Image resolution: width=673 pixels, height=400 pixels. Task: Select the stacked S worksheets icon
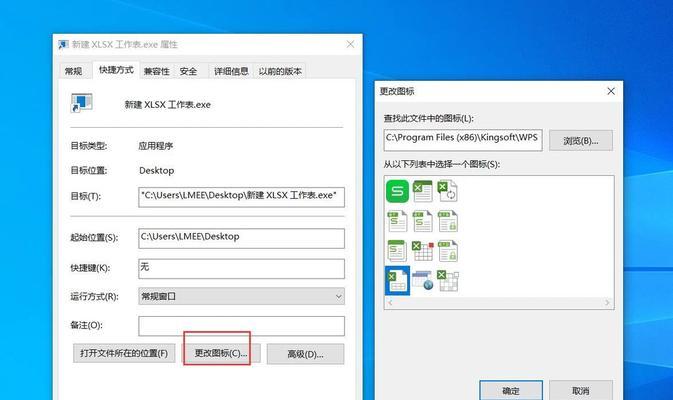pyautogui.click(x=397, y=251)
